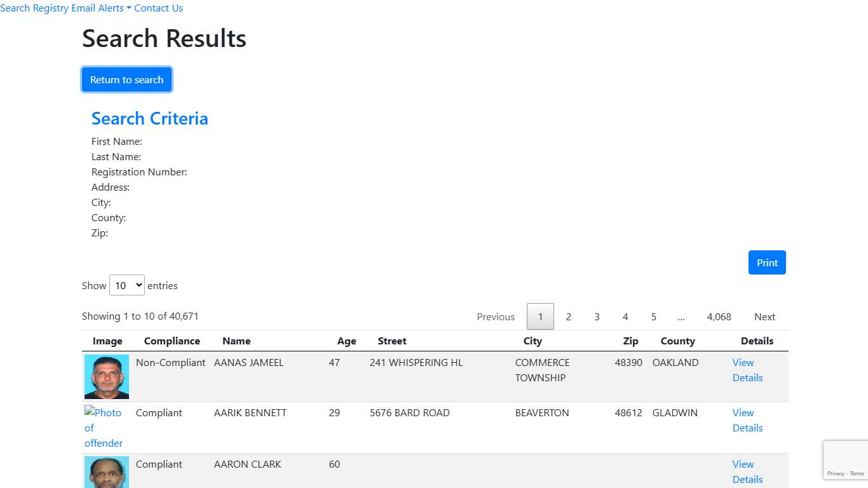This screenshot has width=868, height=488.
Task: Open the Contact Us page link
Action: coord(158,8)
